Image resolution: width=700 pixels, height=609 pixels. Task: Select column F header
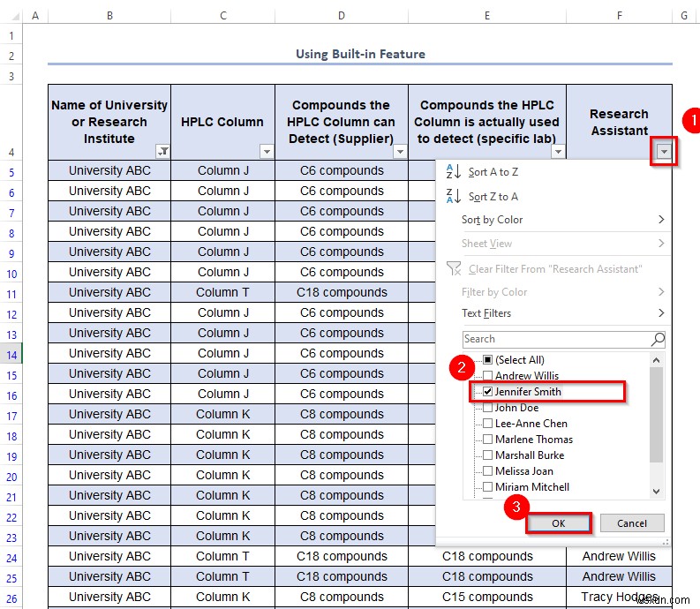619,16
